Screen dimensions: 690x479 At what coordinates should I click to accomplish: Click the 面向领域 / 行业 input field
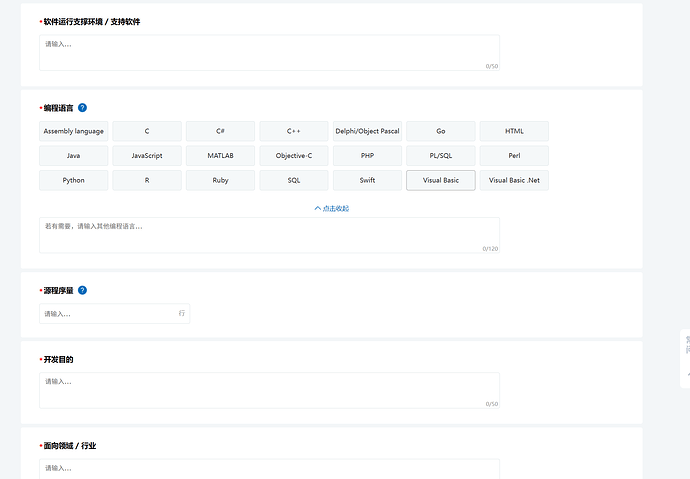tap(269, 469)
